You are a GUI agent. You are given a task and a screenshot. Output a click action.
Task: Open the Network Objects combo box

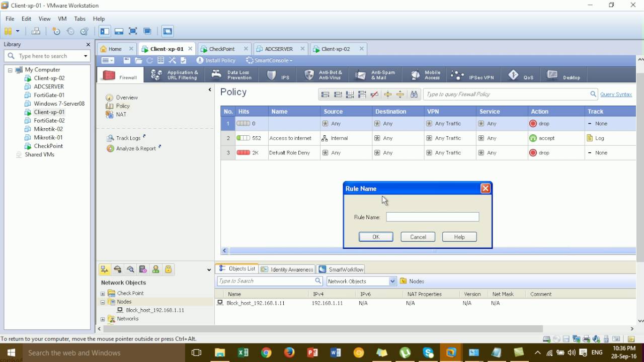click(362, 282)
